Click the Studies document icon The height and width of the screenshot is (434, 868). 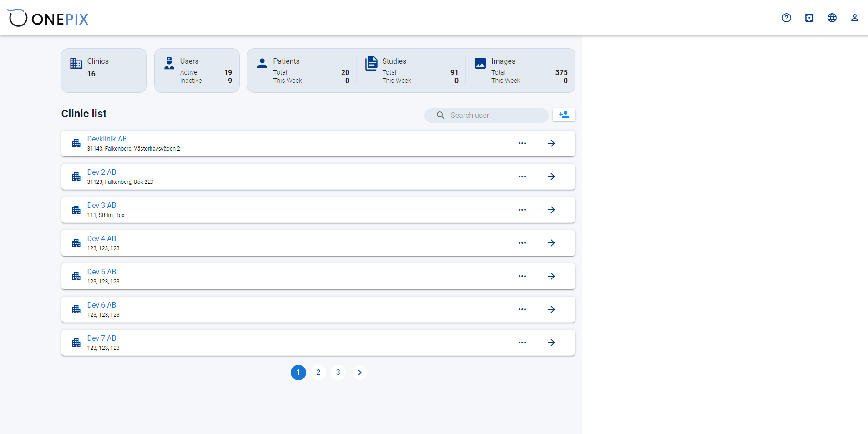[x=371, y=63]
